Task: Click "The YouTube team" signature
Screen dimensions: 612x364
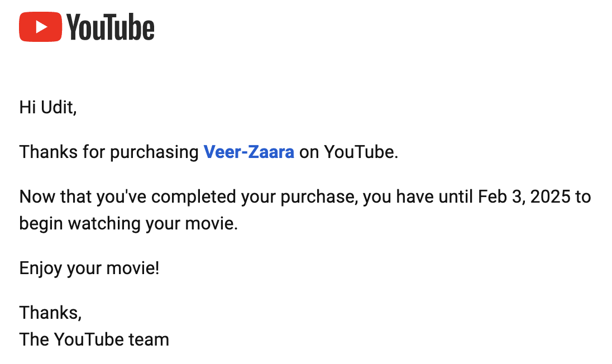Action: pyautogui.click(x=94, y=339)
